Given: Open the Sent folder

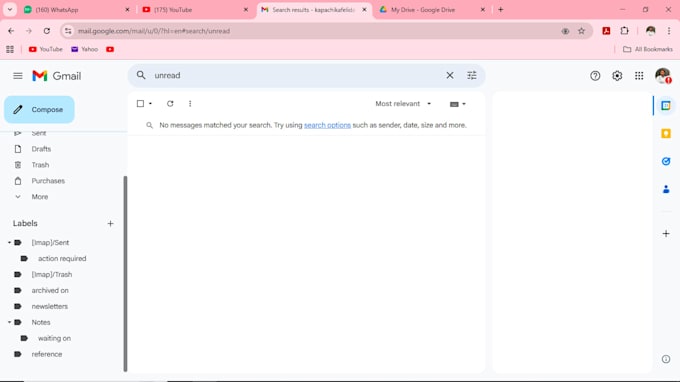Looking at the screenshot, I should (x=39, y=133).
